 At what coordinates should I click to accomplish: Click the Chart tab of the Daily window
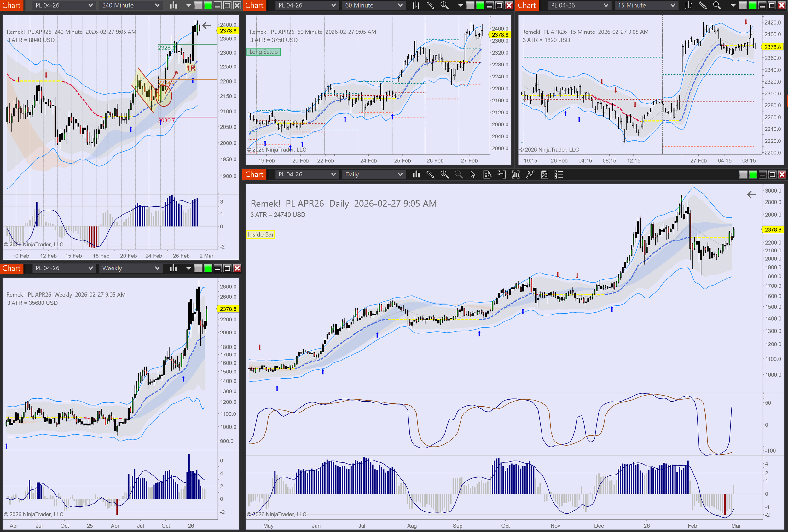254,175
